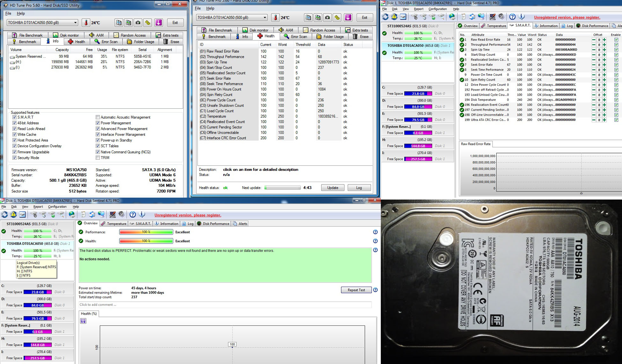
Task: Open drive selector dropdown in left HD Tune
Action: coord(75,23)
